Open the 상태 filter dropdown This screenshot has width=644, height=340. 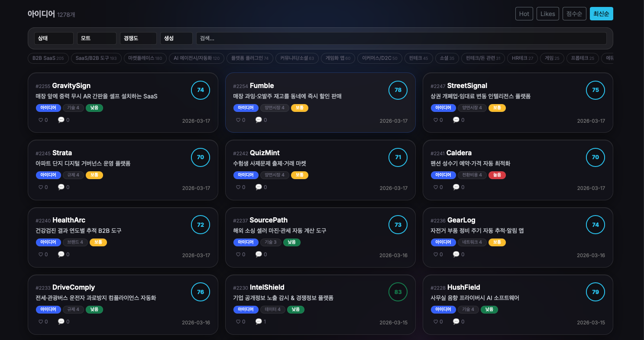[x=54, y=38]
